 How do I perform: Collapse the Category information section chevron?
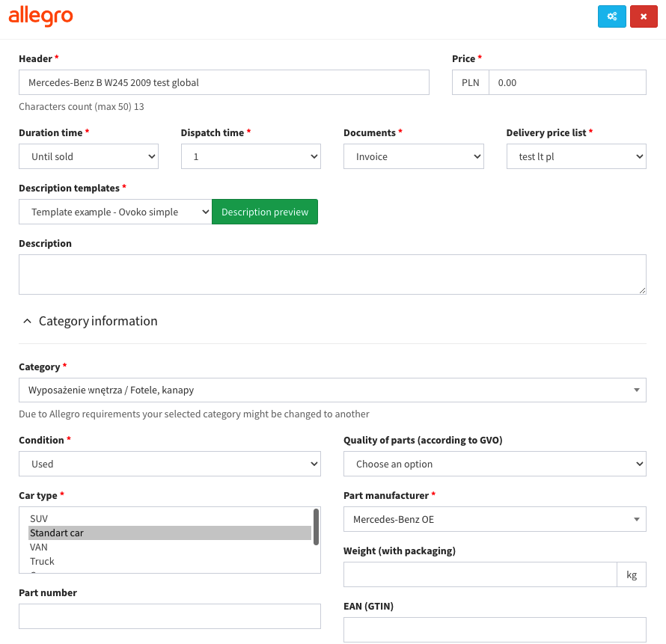[28, 321]
